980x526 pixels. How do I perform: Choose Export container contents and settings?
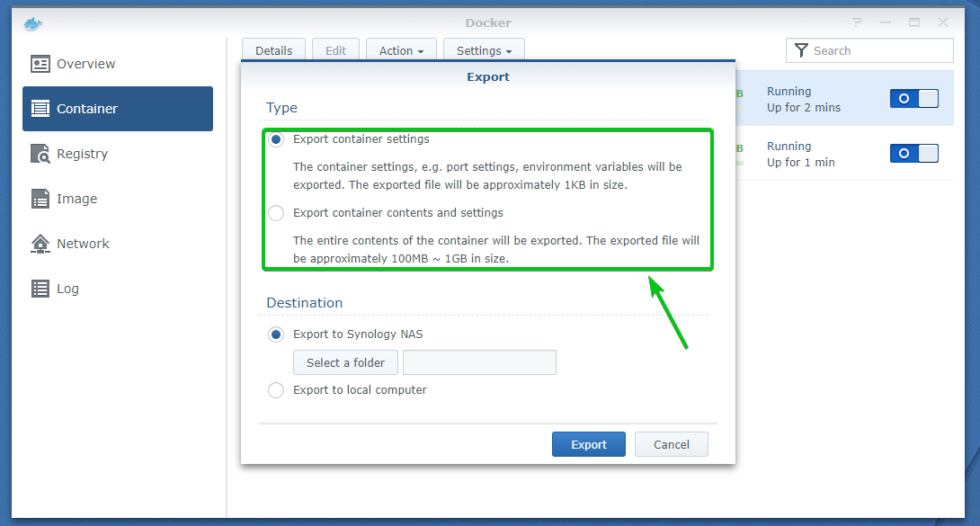(276, 213)
